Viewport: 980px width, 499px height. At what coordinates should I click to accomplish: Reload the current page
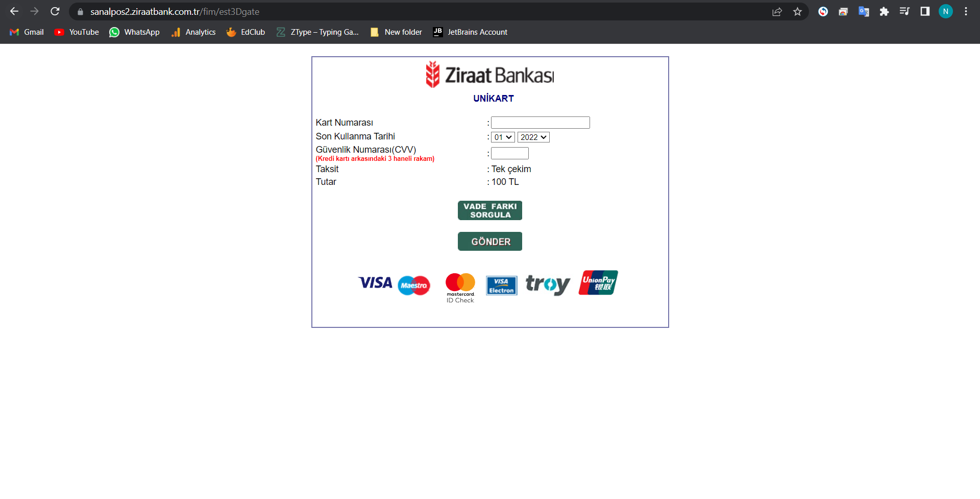pos(55,11)
